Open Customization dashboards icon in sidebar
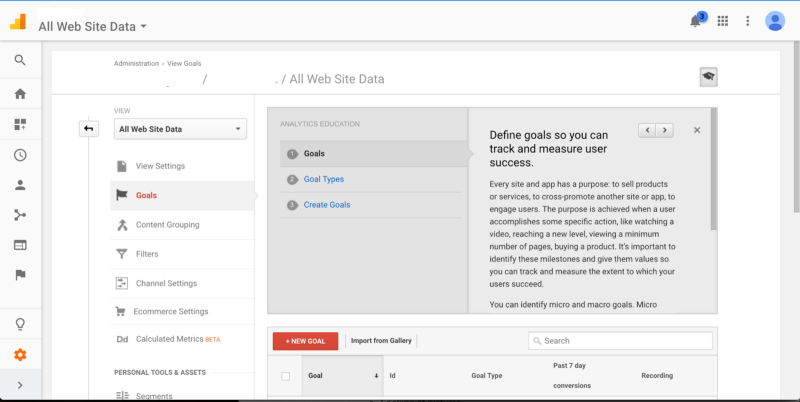Screen dimensions: 800x402 (x=20, y=125)
